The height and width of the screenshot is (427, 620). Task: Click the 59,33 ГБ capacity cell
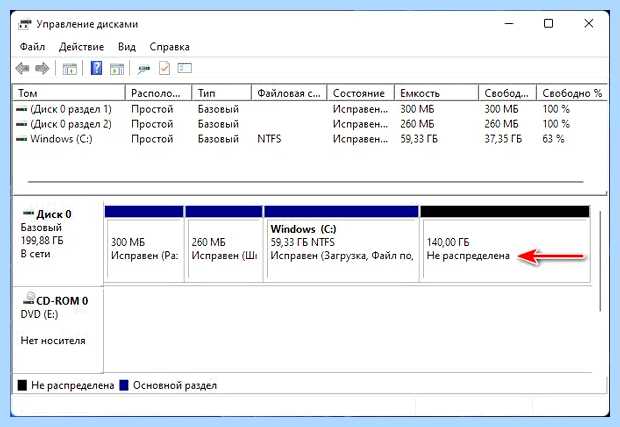point(419,139)
